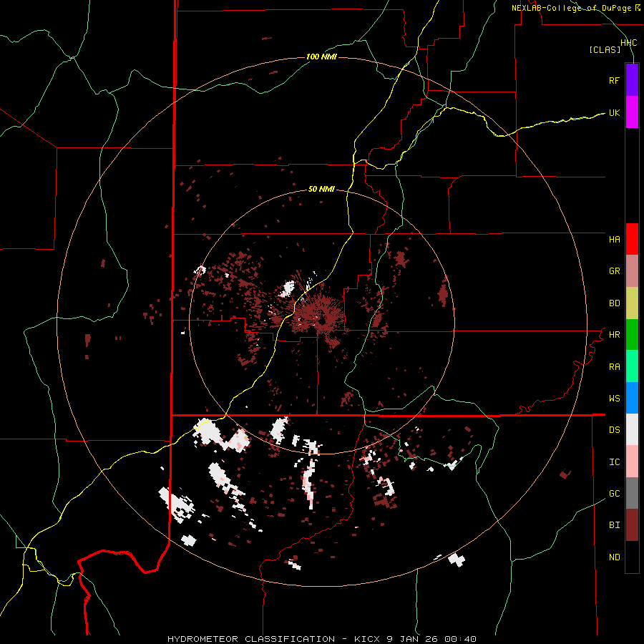The image size is (644, 644).
Task: Click the BI legend label
Action: pos(614,525)
